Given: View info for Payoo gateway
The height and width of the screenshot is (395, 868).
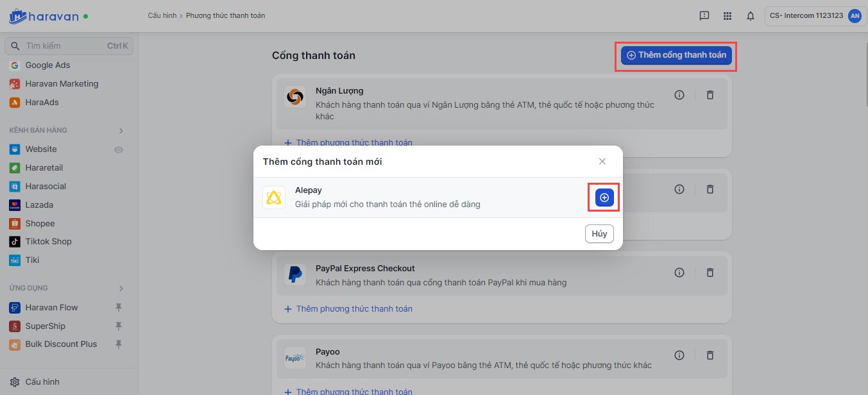Looking at the screenshot, I should [679, 355].
